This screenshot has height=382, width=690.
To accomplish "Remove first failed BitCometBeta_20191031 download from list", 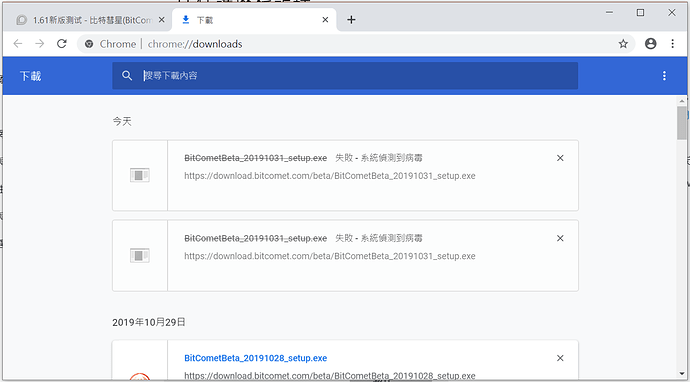I will click(x=560, y=158).
